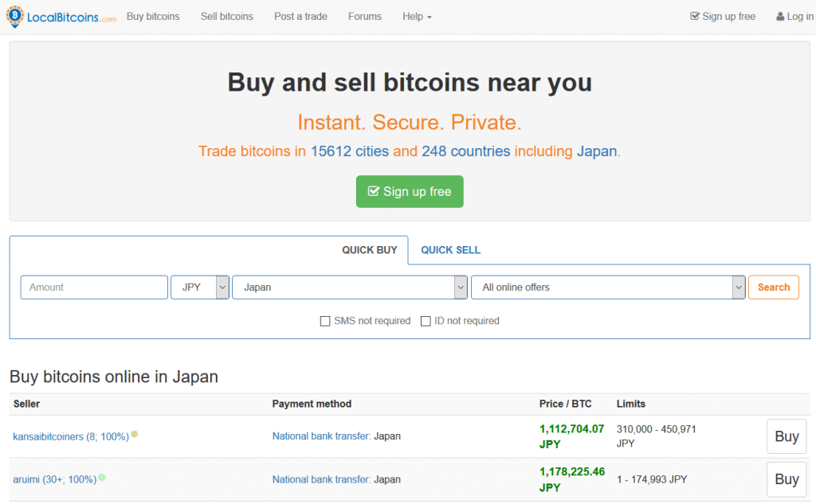Viewport: 816px width, 504px height.
Task: Click the price 1,112,704.07 JPY
Action: (x=571, y=436)
